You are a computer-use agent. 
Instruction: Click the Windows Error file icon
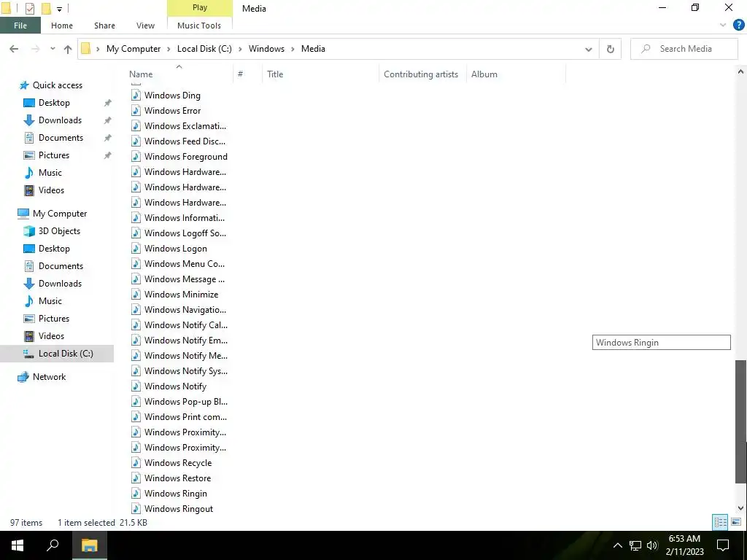(136, 111)
